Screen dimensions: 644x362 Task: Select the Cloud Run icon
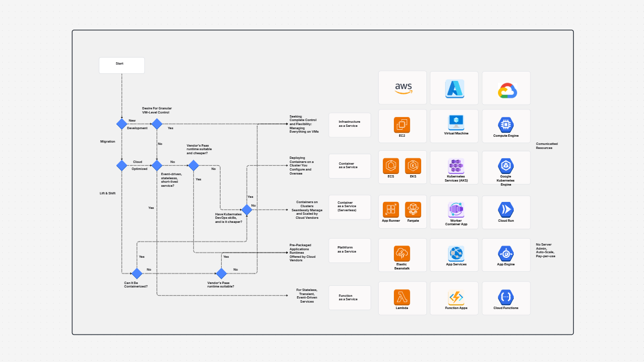[506, 210]
